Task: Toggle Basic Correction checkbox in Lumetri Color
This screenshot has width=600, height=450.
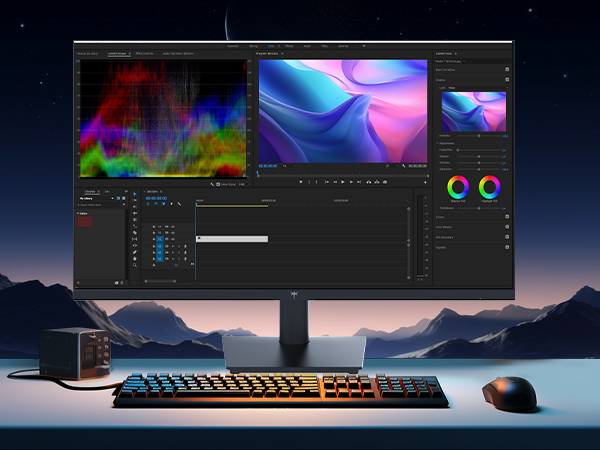Action: tap(507, 69)
